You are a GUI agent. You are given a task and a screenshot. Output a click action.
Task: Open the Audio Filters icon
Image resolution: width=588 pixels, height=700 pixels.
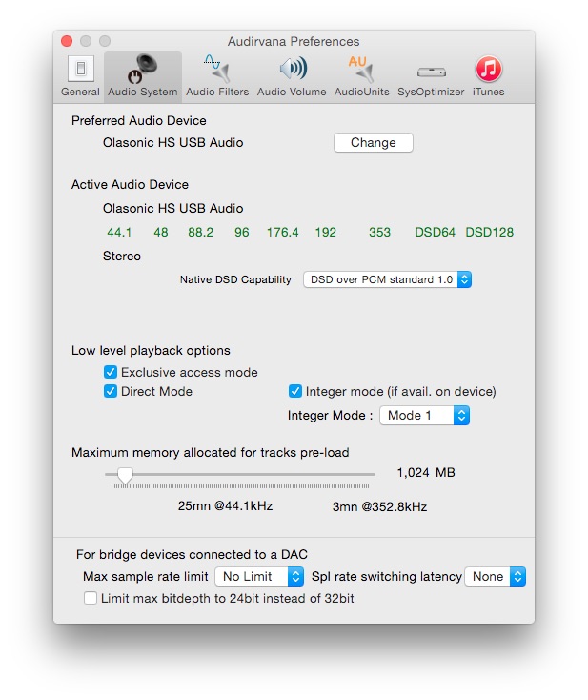point(217,69)
